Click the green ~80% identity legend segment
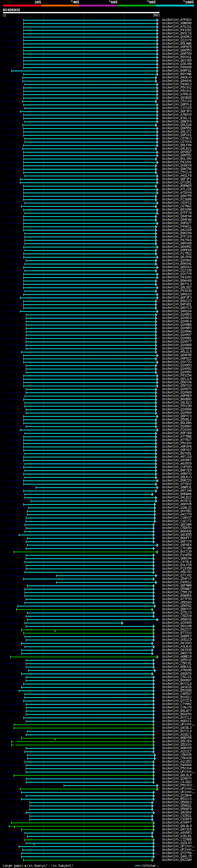The height and width of the screenshot is (868, 197). point(137,6)
